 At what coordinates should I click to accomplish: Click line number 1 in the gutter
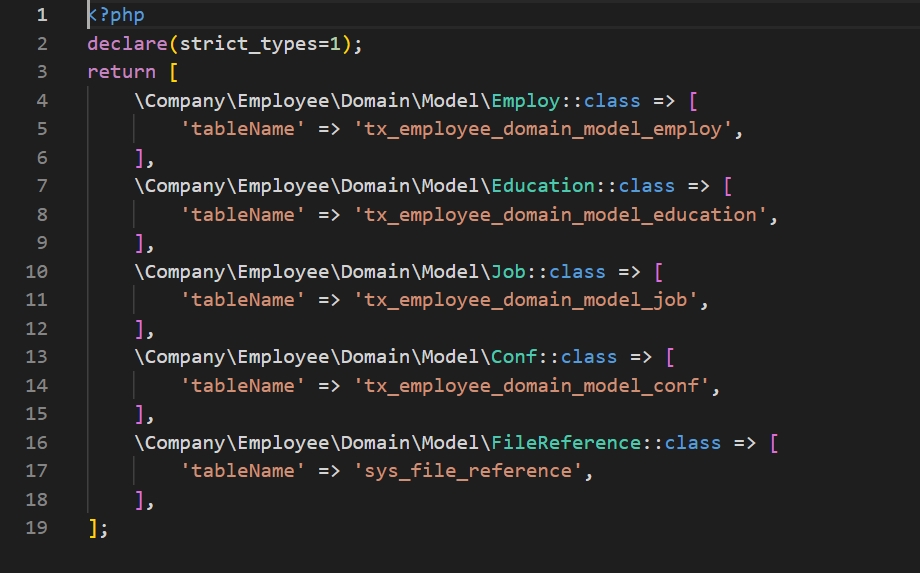(x=40, y=15)
